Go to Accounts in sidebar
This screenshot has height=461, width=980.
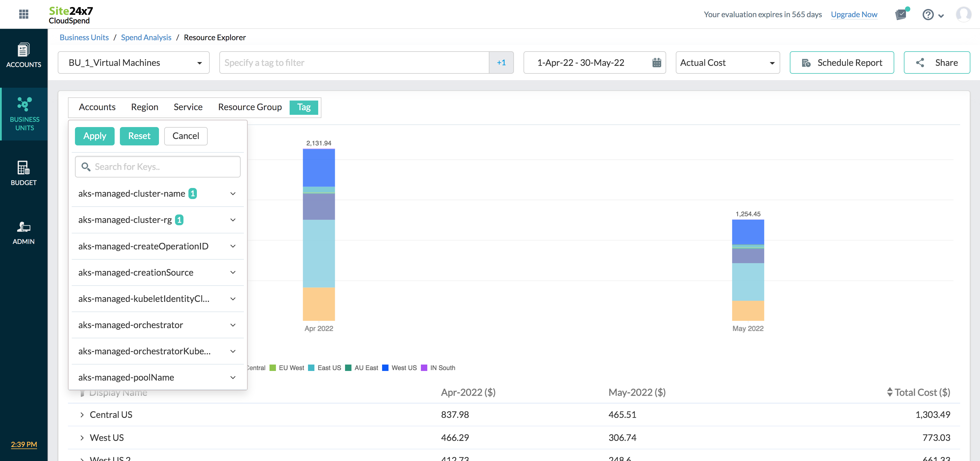[x=24, y=55]
